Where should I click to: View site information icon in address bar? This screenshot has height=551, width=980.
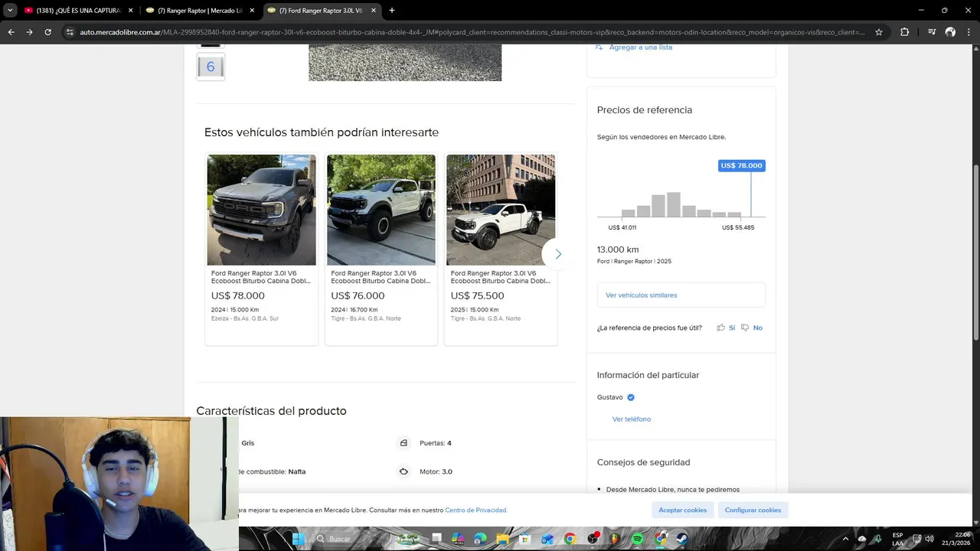(70, 32)
